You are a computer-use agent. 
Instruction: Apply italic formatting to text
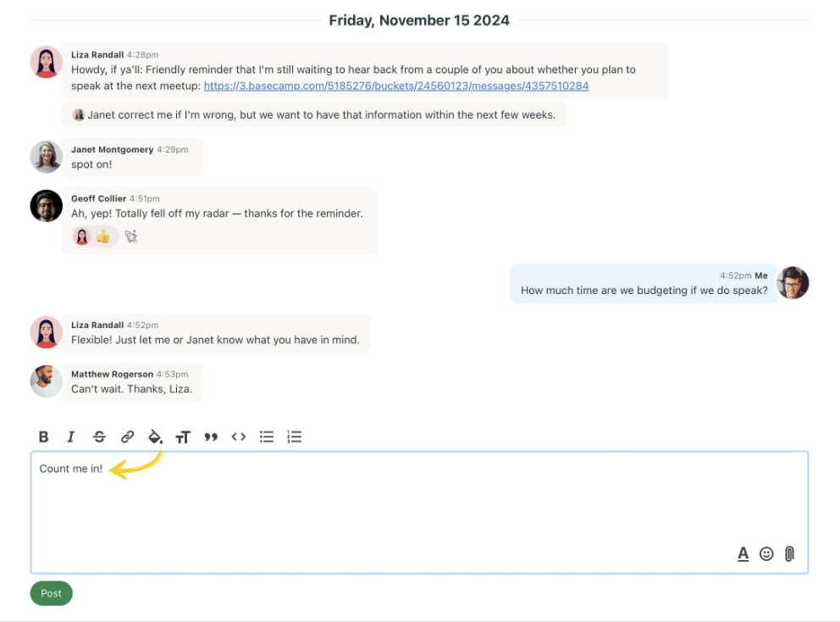(x=71, y=437)
